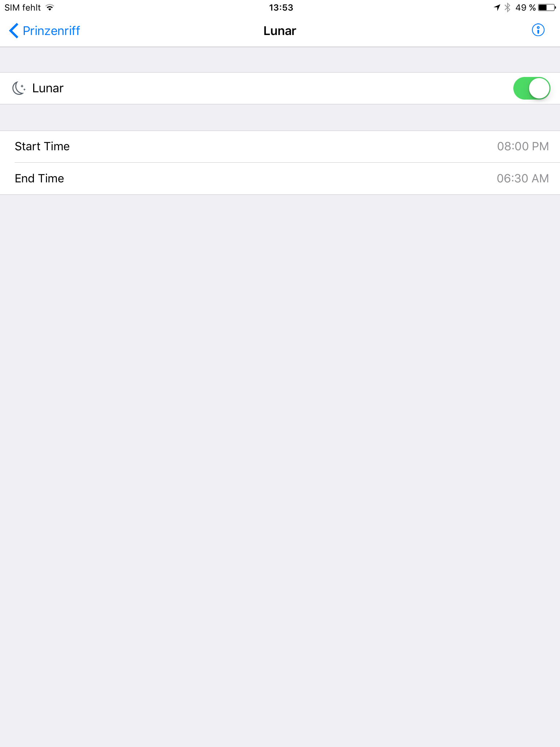Click the location services arrow icon
Screen dimensions: 560x747
click(x=497, y=8)
